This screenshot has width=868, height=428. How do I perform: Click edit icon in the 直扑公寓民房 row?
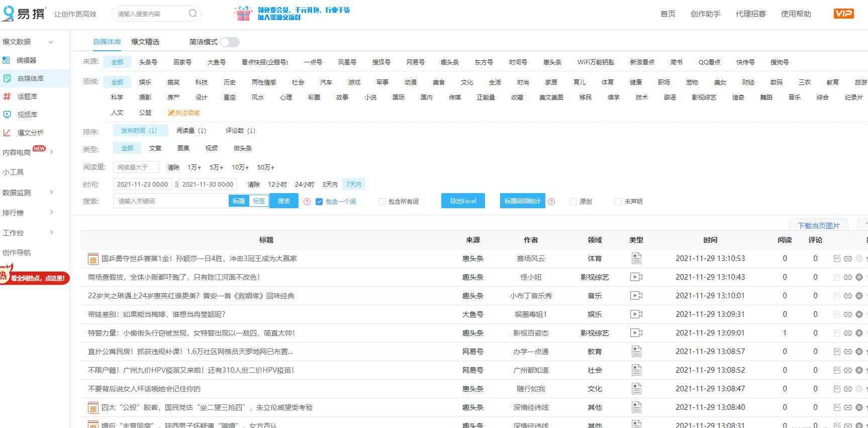pyautogui.click(x=837, y=352)
